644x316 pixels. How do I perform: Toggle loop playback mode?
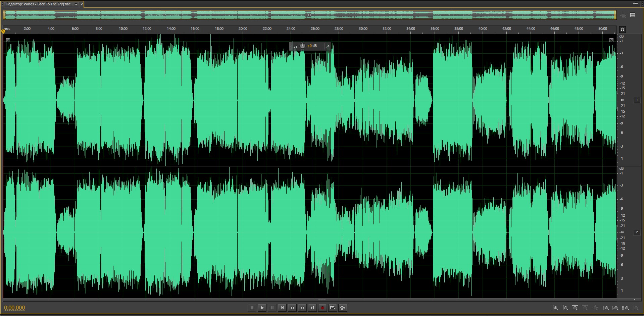coord(332,308)
